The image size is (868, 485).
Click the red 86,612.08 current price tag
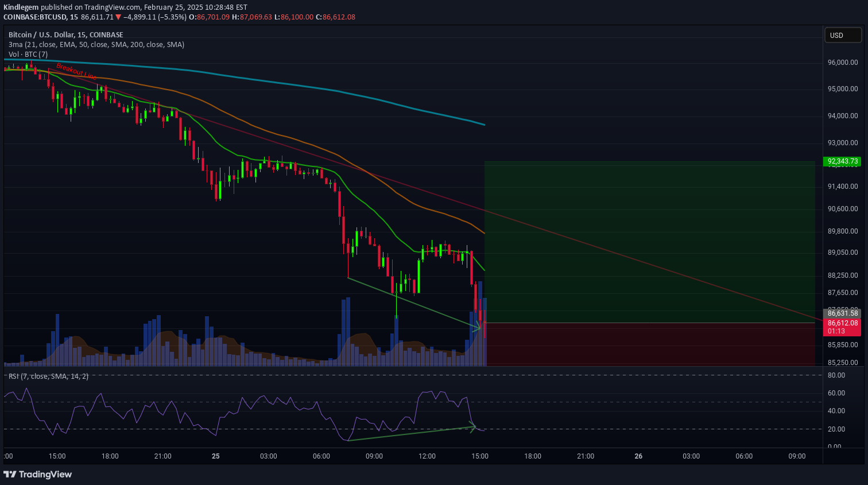pyautogui.click(x=843, y=323)
